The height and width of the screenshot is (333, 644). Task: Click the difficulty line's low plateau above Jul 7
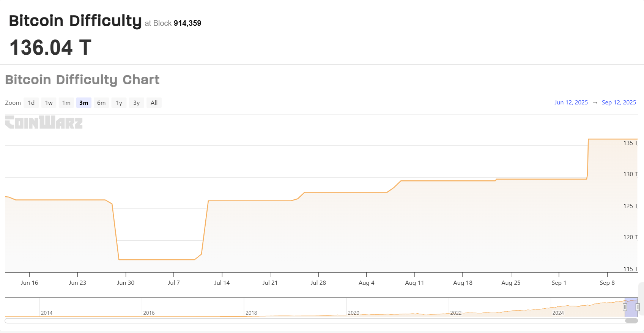pos(174,260)
